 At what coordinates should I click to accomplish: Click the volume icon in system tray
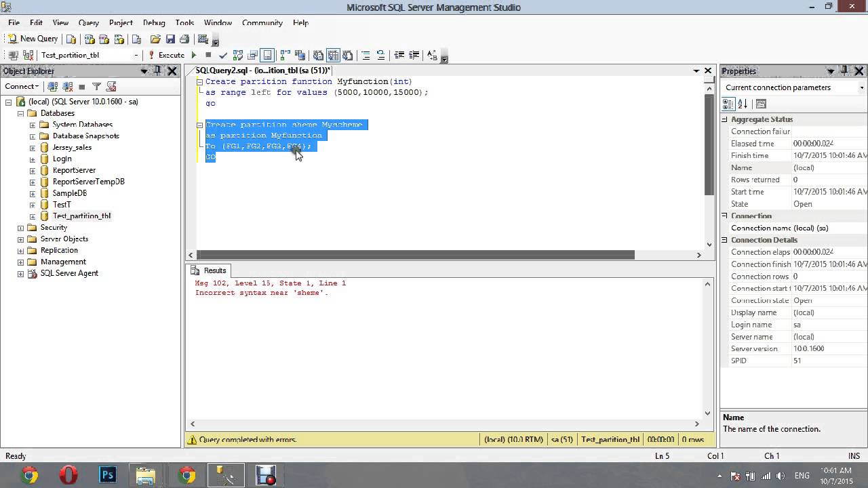[x=780, y=476]
